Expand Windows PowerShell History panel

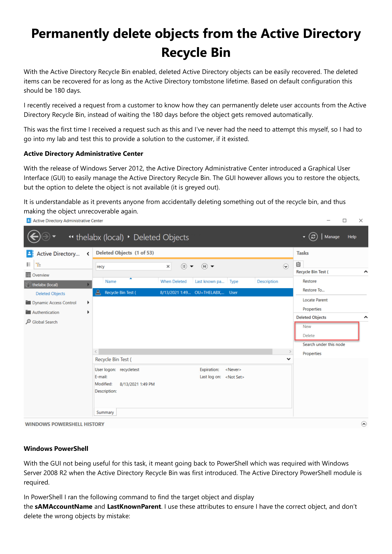[364, 424]
